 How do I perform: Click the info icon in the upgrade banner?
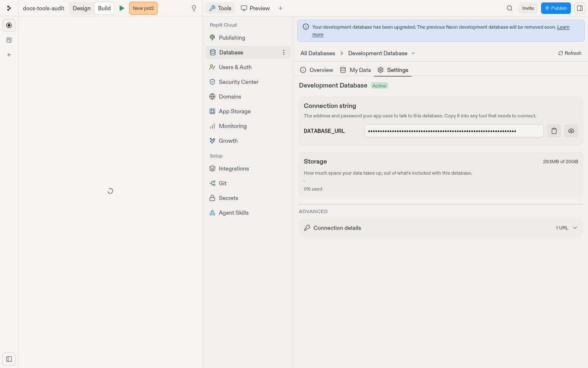[x=305, y=27]
